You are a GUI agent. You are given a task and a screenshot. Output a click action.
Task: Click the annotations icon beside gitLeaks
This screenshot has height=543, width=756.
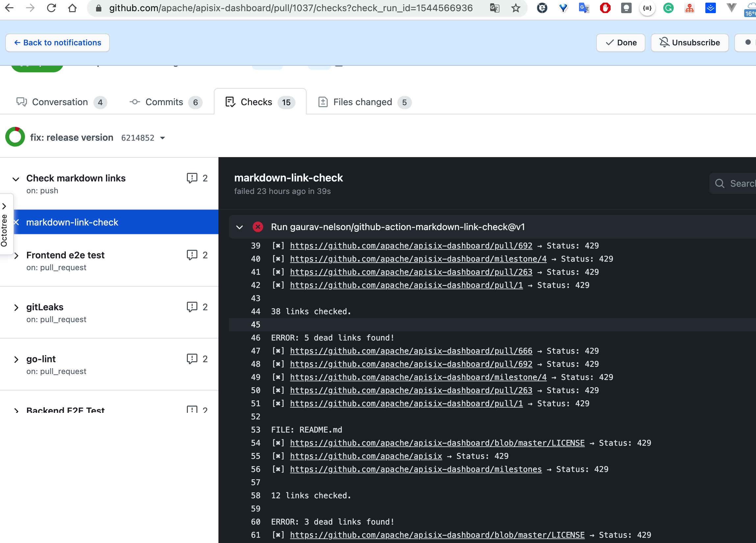(192, 307)
